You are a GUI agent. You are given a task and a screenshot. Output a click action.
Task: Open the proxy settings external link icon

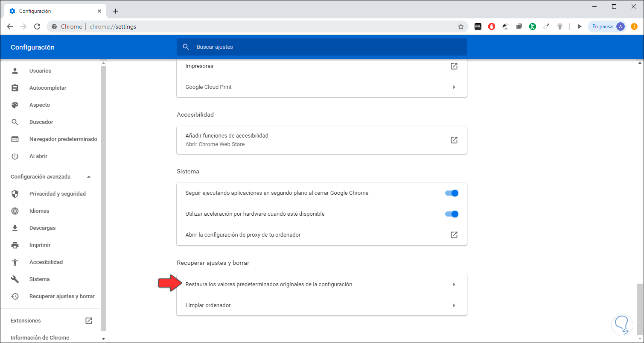point(454,235)
